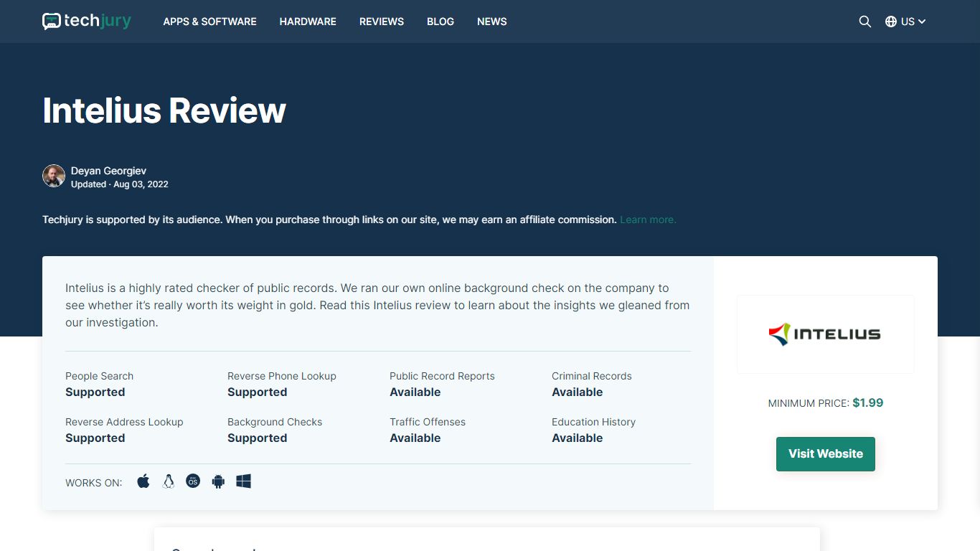The width and height of the screenshot is (980, 551).
Task: Click Available under Traffic Offenses
Action: point(415,438)
